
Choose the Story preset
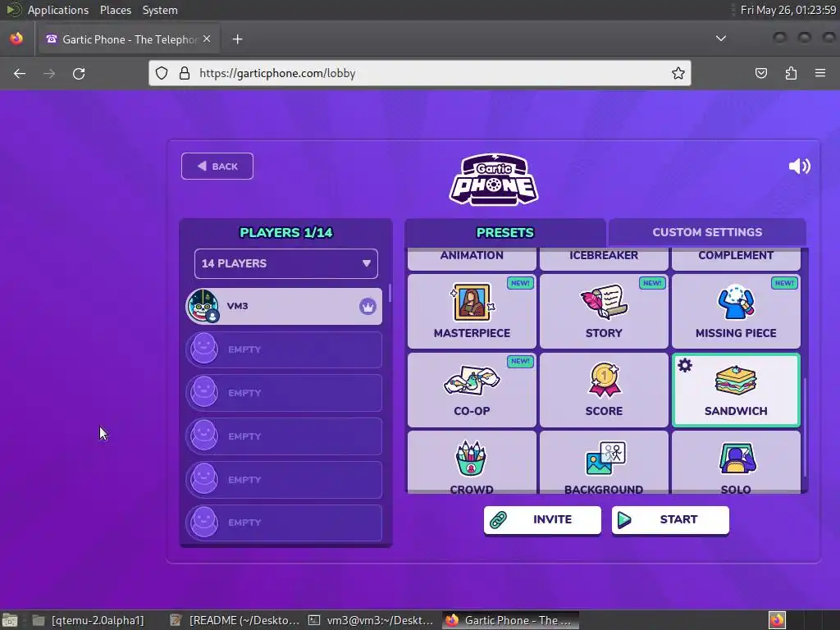(x=604, y=311)
